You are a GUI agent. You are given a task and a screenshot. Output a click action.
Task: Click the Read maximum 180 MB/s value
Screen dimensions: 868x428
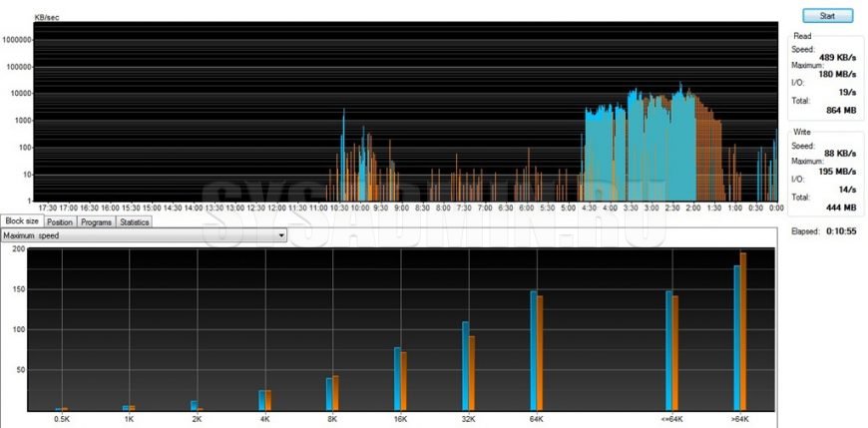pos(834,72)
